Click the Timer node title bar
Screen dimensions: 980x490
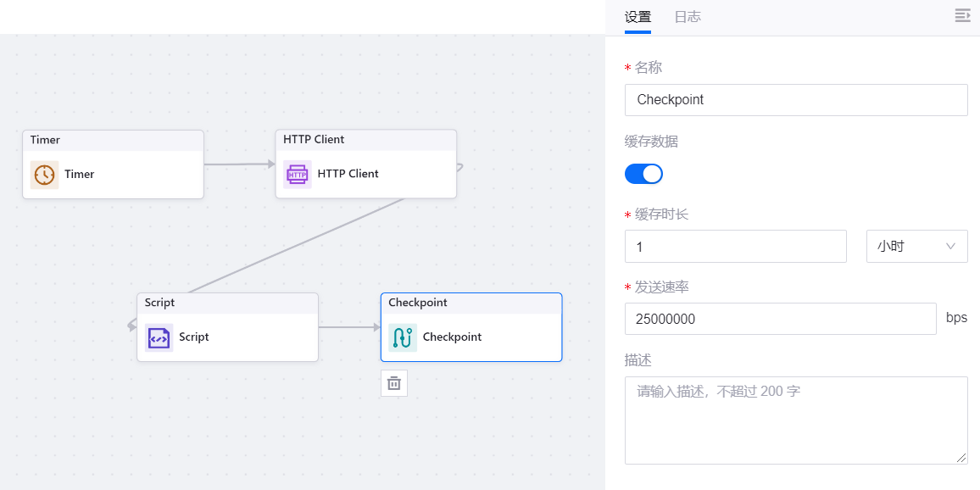(x=113, y=140)
